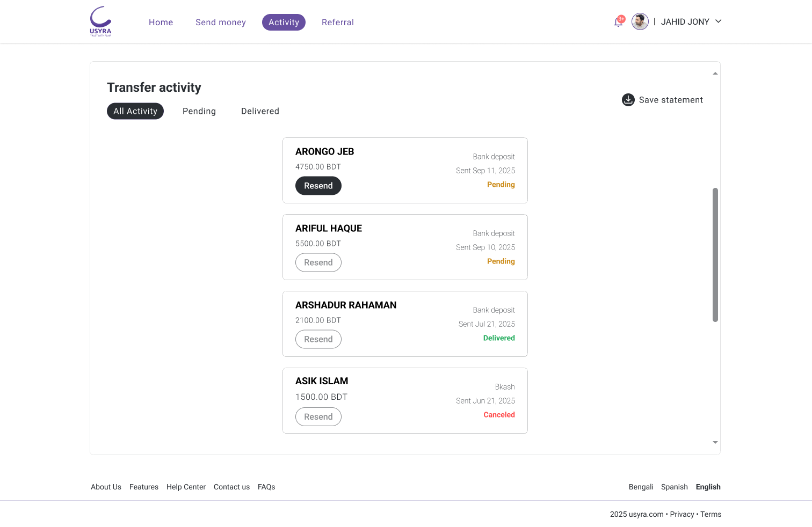
Task: Open the Send money page
Action: 220,22
